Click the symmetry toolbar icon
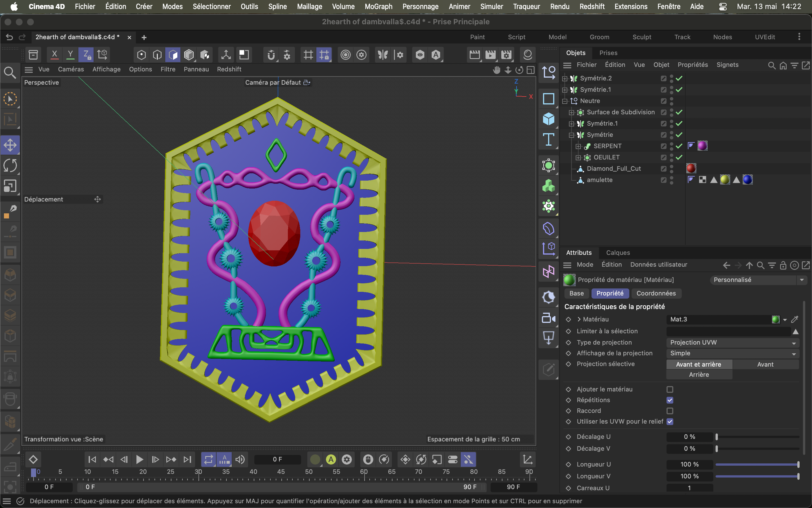Screen dimensions: 812x508 pyautogui.click(x=383, y=54)
